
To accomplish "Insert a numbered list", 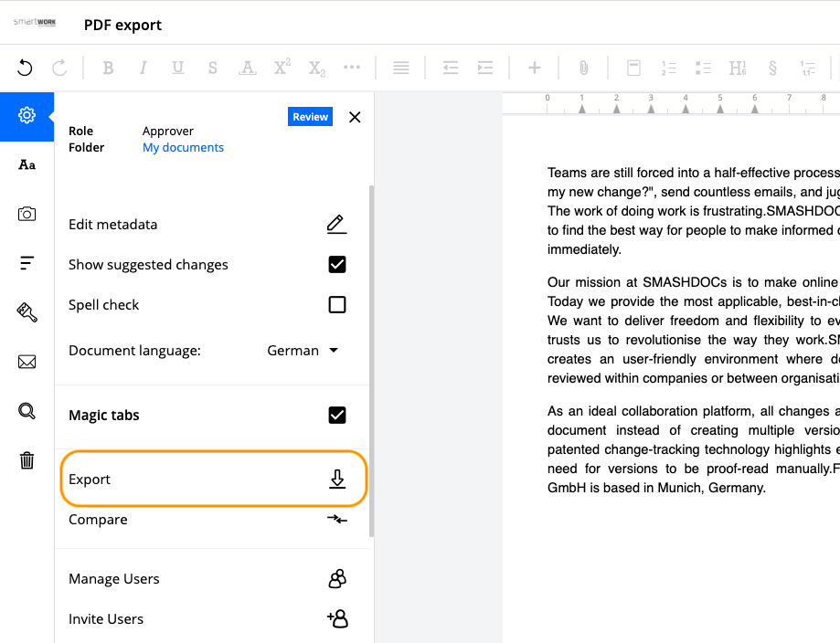I will 668,68.
